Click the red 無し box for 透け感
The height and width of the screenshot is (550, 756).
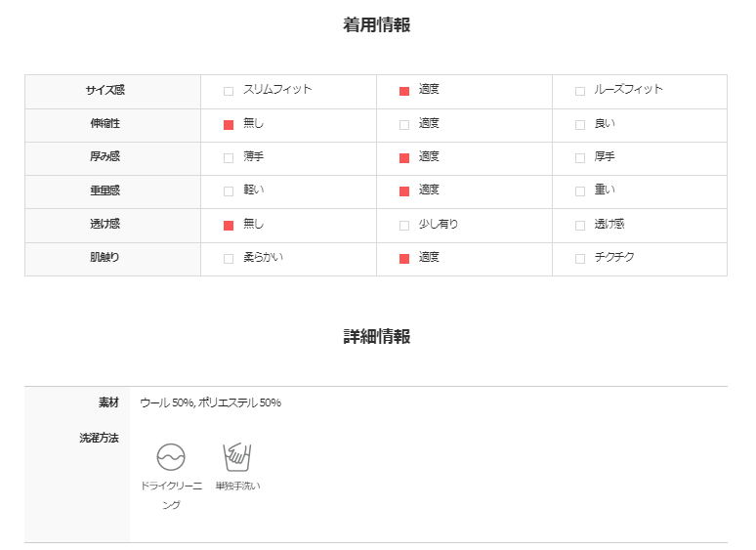229,225
